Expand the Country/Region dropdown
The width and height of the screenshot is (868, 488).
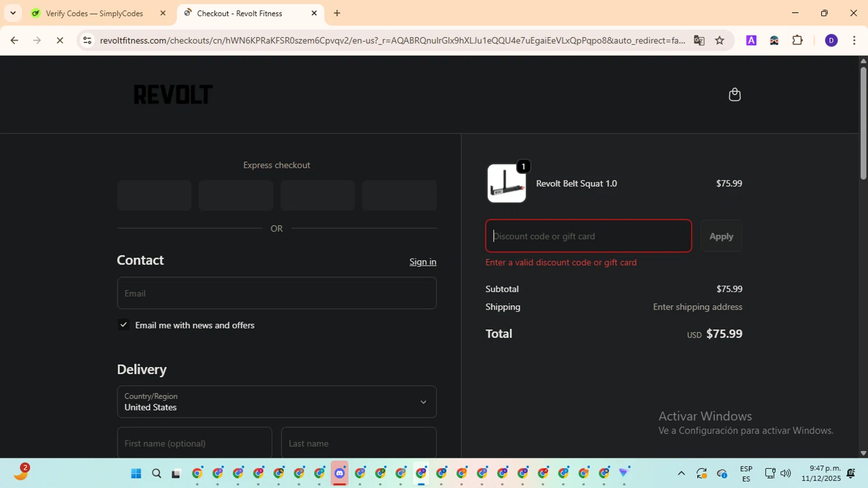(x=277, y=402)
